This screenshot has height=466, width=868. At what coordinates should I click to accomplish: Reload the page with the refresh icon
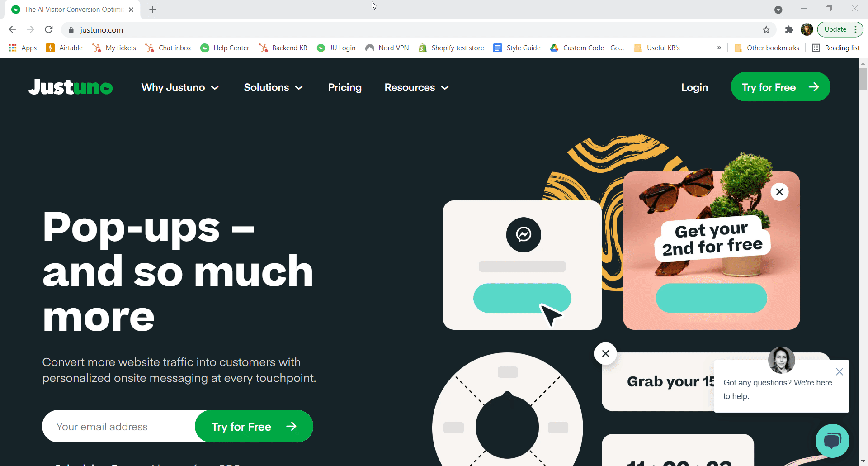[49, 30]
